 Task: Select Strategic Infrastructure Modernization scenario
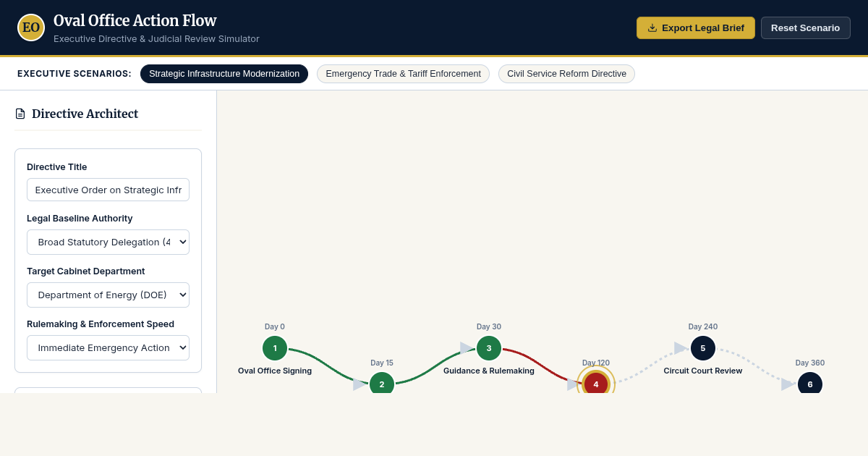pyautogui.click(x=224, y=74)
